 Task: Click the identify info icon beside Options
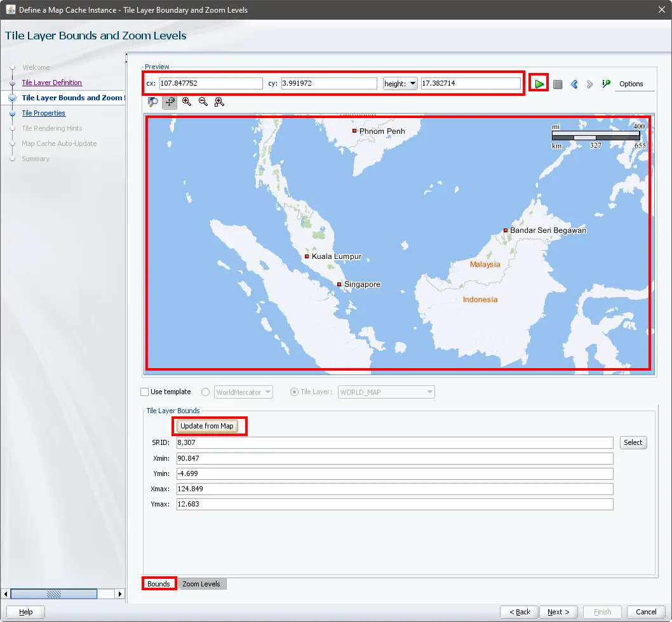click(x=606, y=84)
